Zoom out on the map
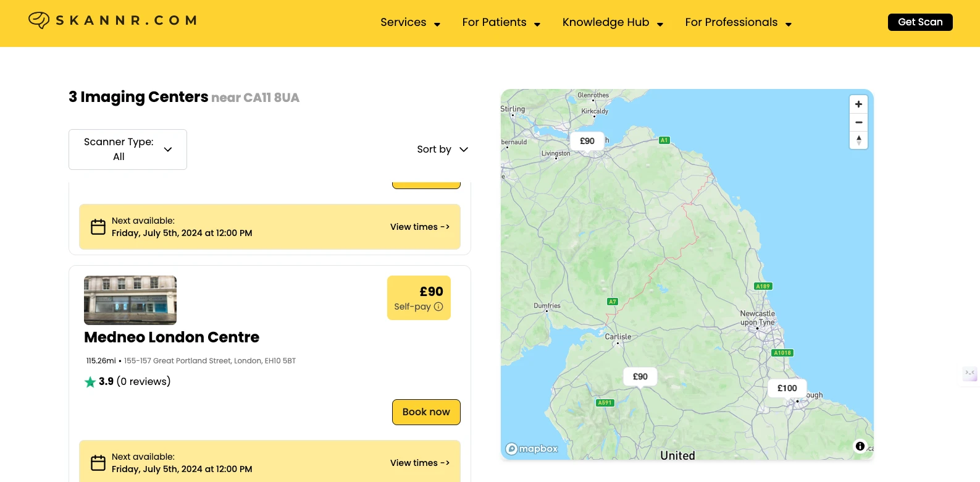 click(x=858, y=122)
